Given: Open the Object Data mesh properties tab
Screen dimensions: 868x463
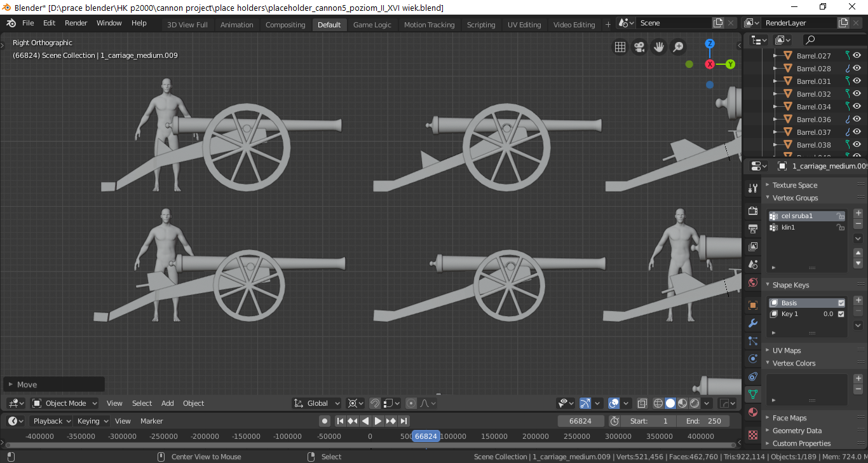Looking at the screenshot, I should [753, 394].
